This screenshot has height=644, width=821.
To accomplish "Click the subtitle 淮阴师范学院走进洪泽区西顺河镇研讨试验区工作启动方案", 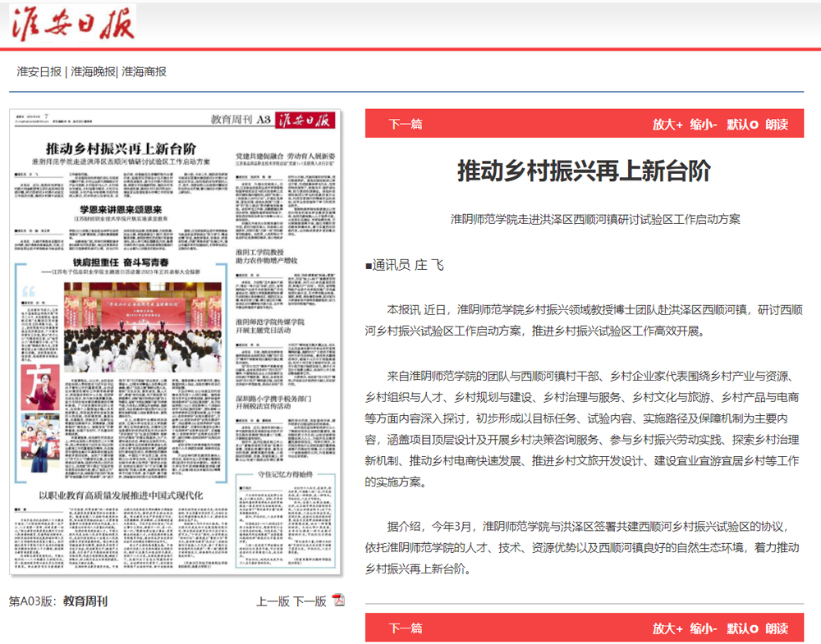I will pyautogui.click(x=596, y=219).
